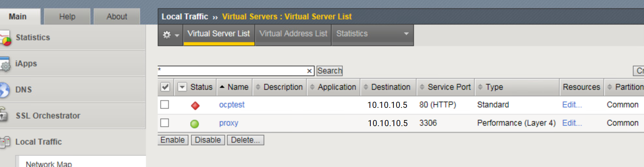
Task: Open the Help tab
Action: coord(68,17)
